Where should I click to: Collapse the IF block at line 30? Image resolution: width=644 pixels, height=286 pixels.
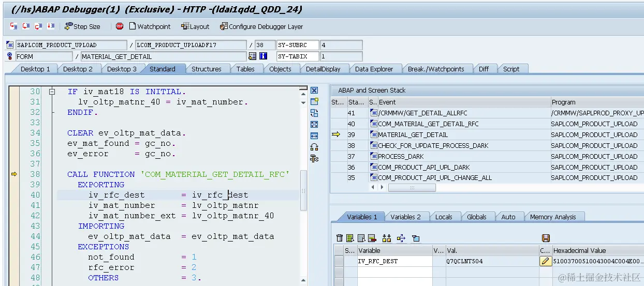point(52,92)
